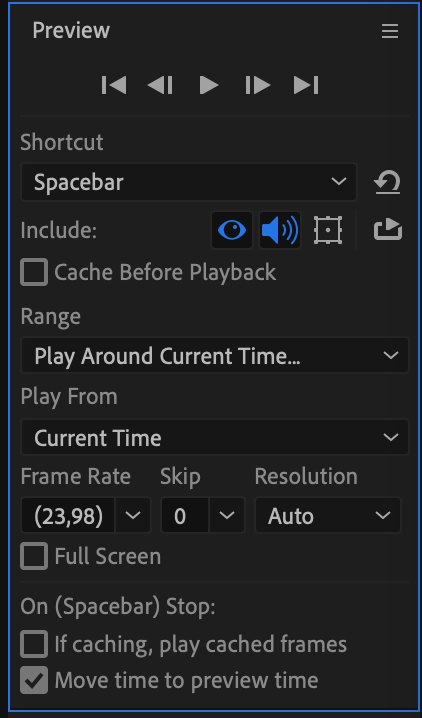Toggle include audio speaker icon
Image resolution: width=422 pixels, height=718 pixels.
(280, 230)
